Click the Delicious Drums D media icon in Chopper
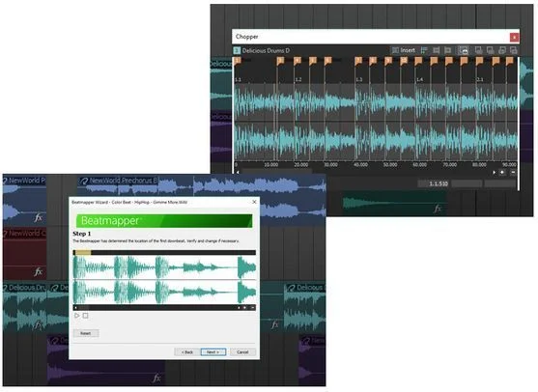 (237, 51)
